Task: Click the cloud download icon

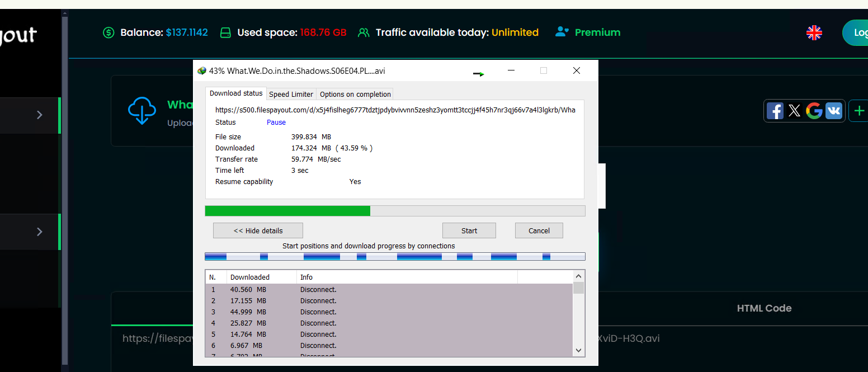Action: [x=141, y=111]
